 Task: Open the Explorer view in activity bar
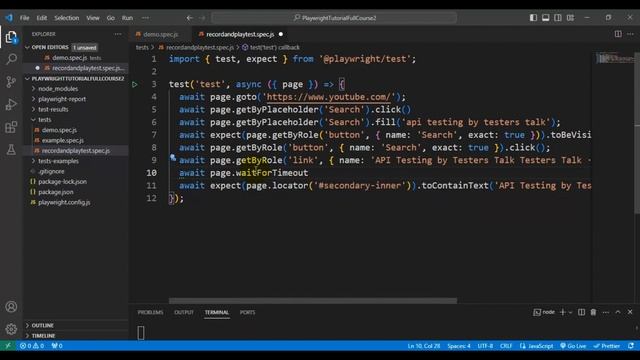(x=11, y=37)
